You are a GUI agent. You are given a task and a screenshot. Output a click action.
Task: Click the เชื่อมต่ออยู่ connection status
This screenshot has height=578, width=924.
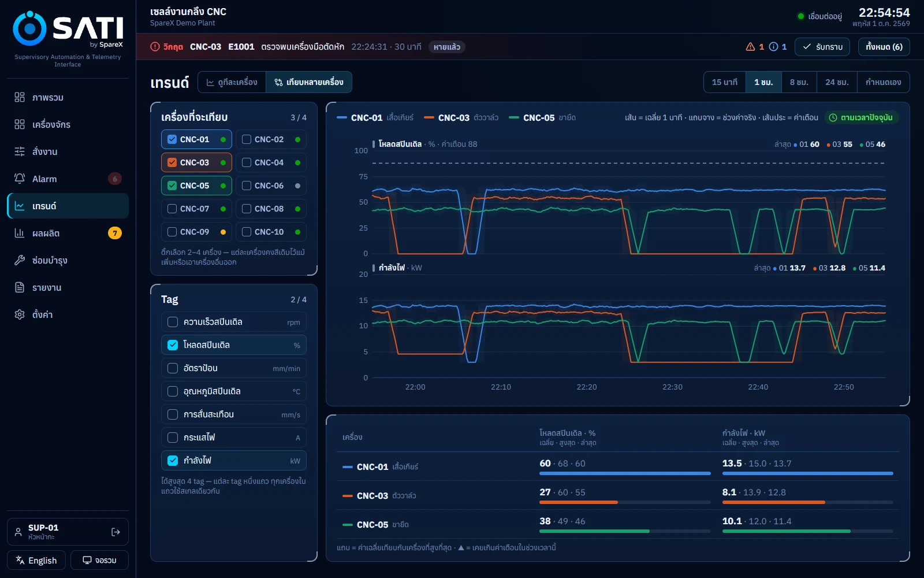click(x=819, y=16)
